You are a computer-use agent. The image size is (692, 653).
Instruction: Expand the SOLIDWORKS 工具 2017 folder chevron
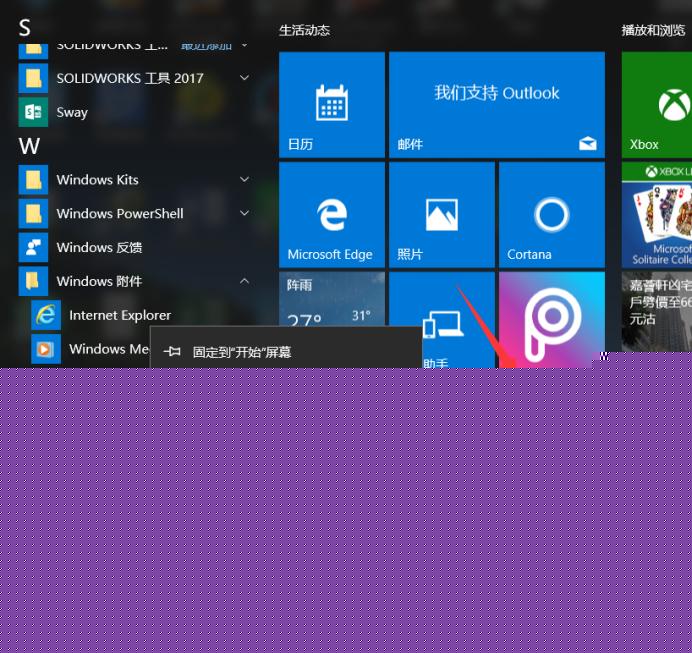click(244, 78)
